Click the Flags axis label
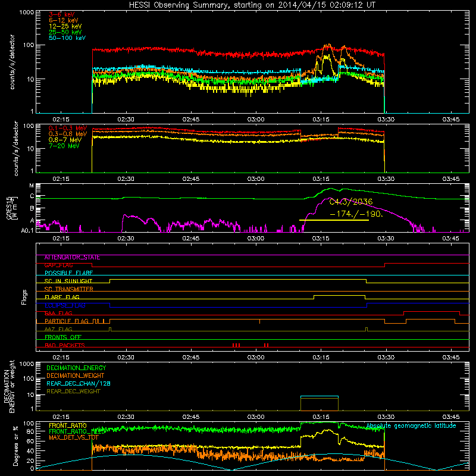The height and width of the screenshot is (476, 476). (x=24, y=297)
